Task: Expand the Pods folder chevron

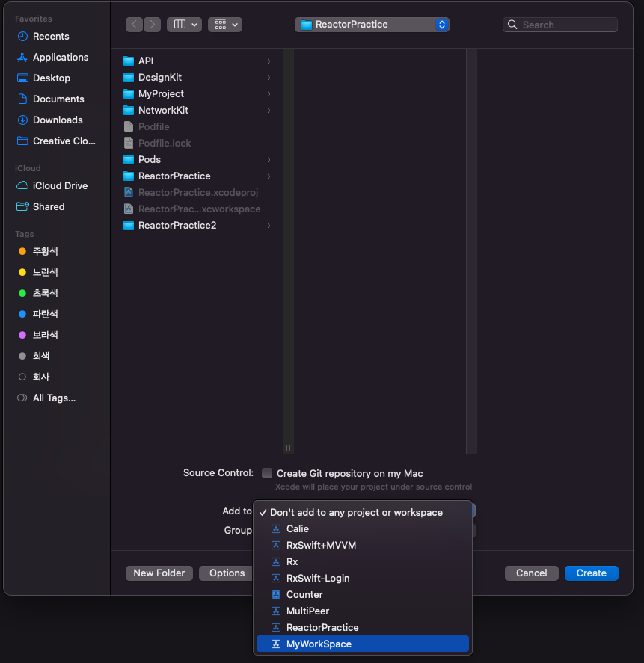Action: [x=269, y=159]
